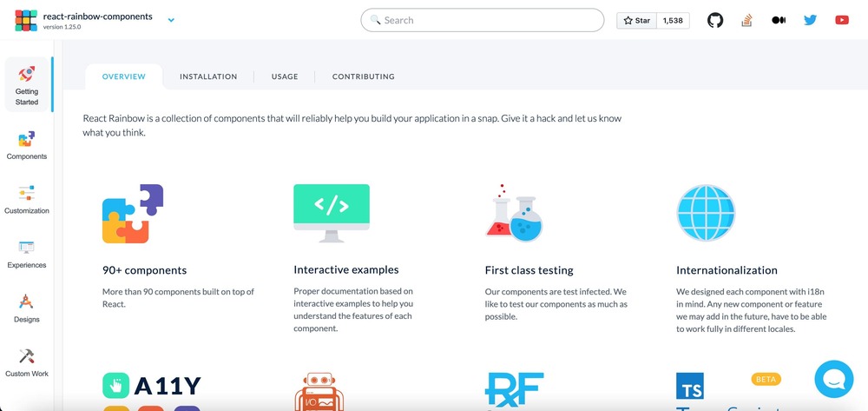The image size is (868, 411).
Task: Open the 1,538 stargazers count
Action: click(x=673, y=21)
